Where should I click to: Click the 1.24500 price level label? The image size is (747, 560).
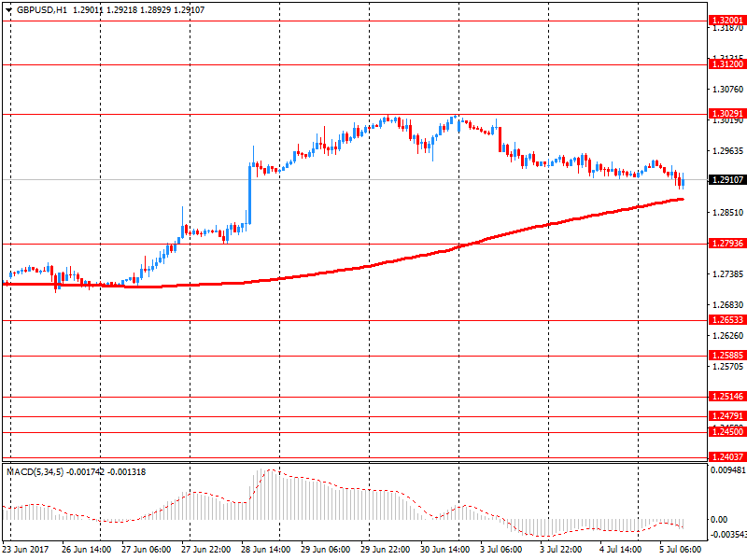727,432
